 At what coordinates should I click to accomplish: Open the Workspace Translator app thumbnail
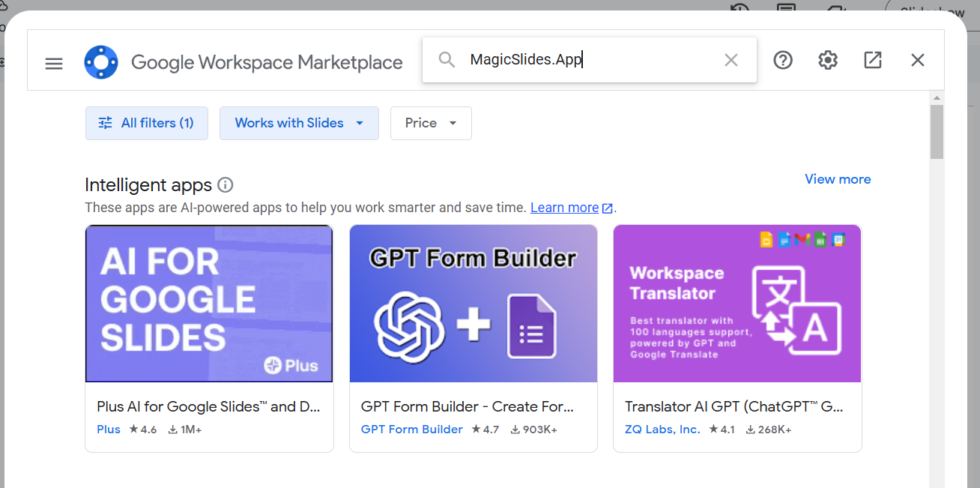(x=737, y=304)
